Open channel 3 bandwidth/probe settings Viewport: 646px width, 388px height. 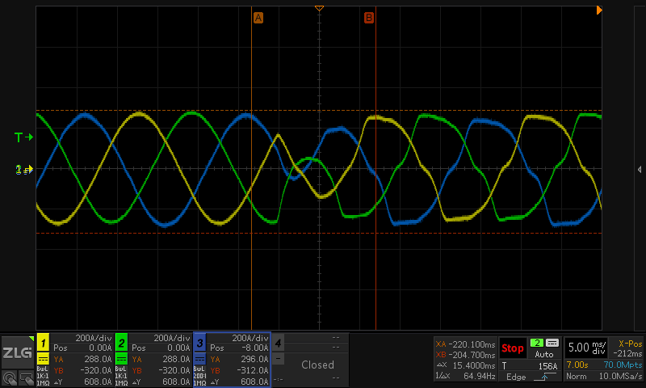click(x=200, y=376)
